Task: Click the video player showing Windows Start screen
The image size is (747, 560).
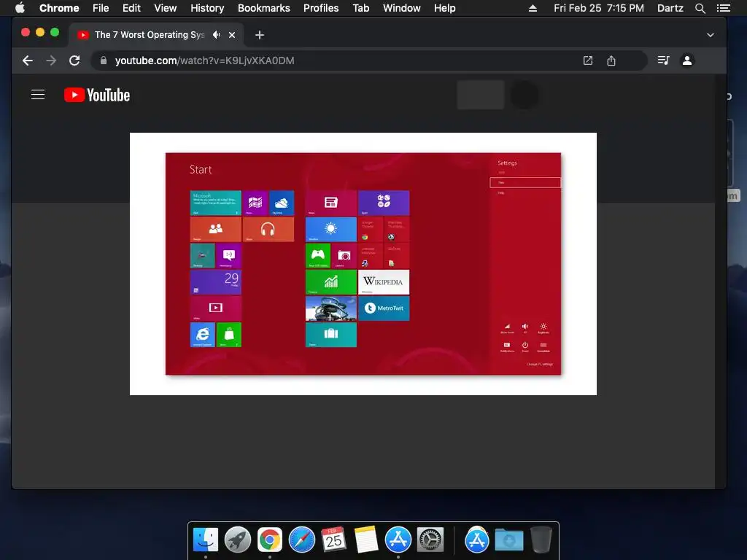Action: tap(363, 264)
